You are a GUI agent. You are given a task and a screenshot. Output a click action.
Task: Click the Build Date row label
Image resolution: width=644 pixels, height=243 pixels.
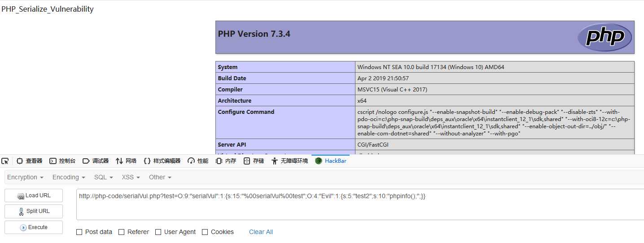click(x=232, y=78)
